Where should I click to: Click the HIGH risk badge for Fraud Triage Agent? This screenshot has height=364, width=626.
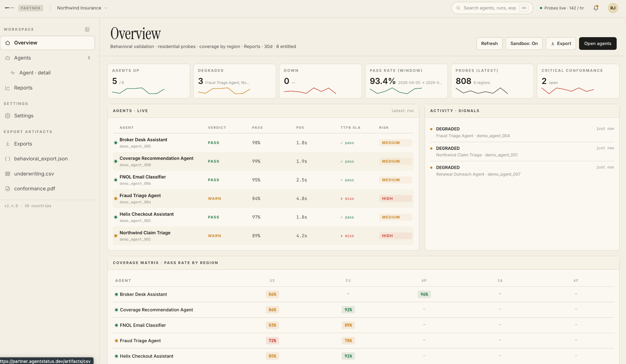point(395,198)
